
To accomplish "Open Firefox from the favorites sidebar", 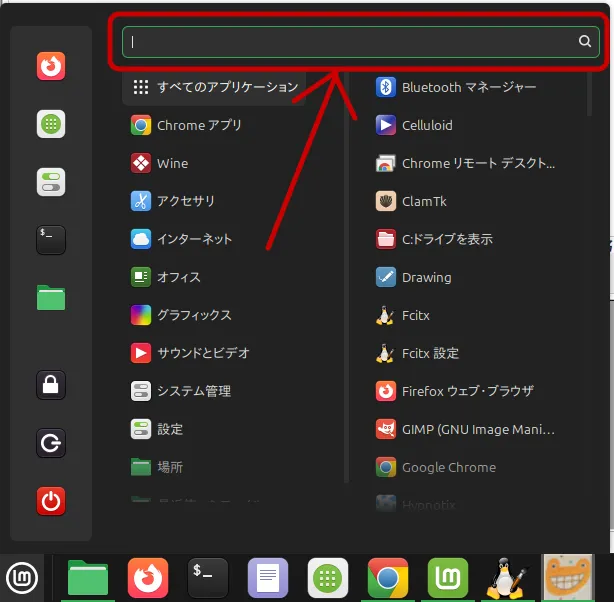I will coord(51,66).
